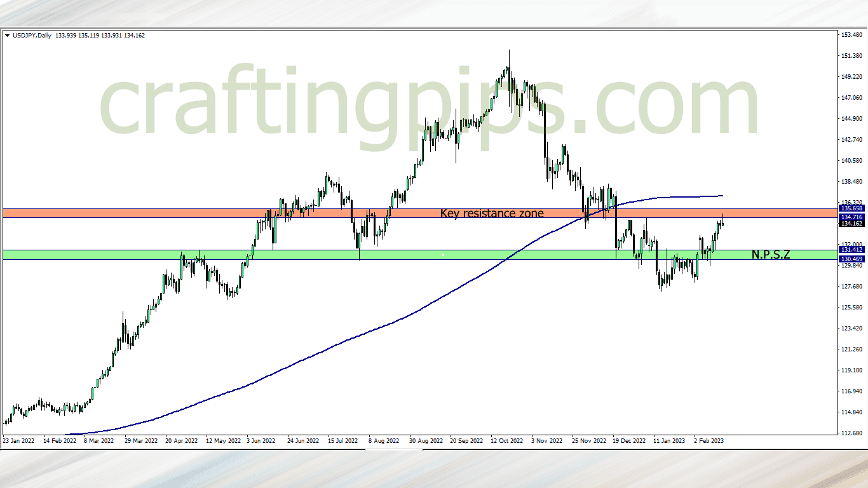Click the 3 Jun 2022 date on the time axis
Viewport: 868px width, 488px height.
coord(261,440)
